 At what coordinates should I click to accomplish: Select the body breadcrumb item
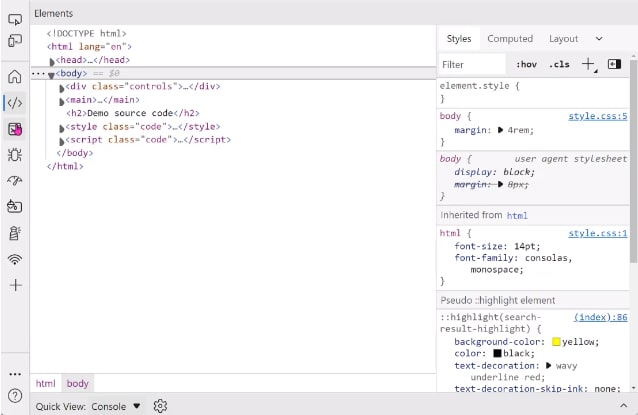(x=77, y=383)
